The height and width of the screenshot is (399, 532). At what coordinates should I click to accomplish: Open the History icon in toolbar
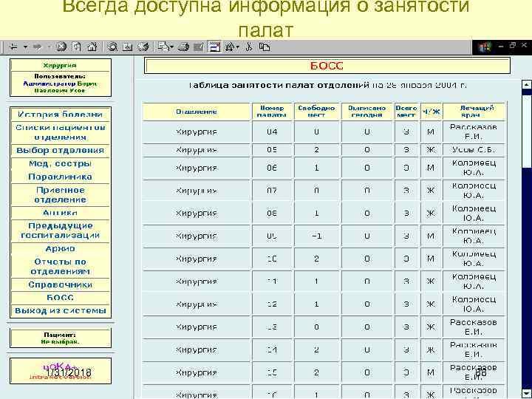click(143, 47)
